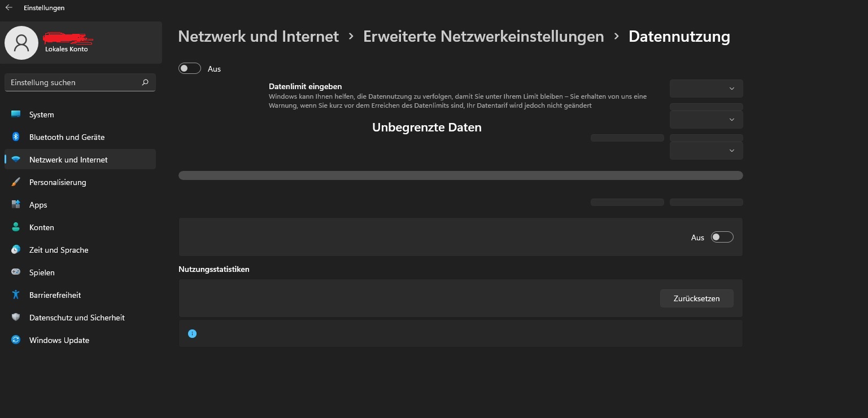
Task: Click the Barrierefreiheit accessibility icon
Action: (16, 295)
